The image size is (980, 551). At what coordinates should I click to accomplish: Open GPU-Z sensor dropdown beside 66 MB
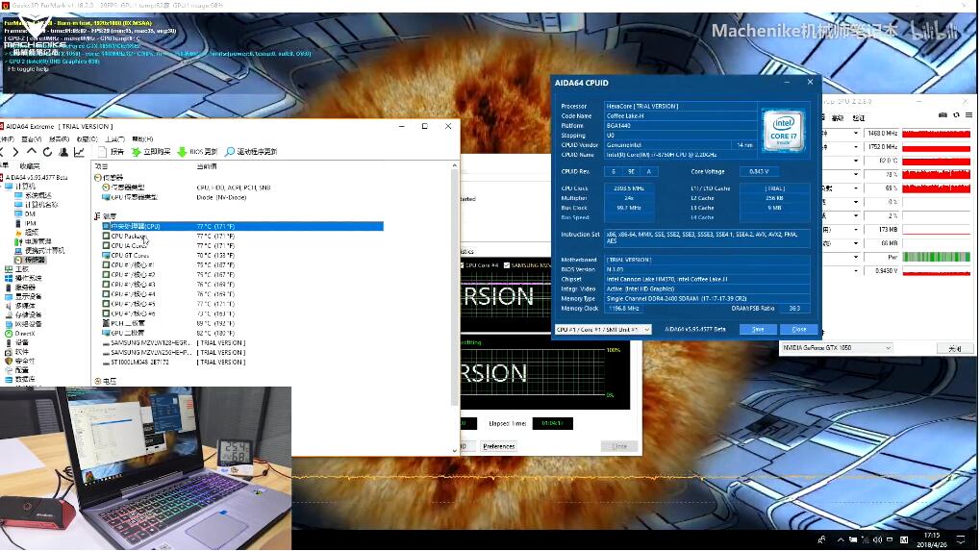pyautogui.click(x=856, y=243)
